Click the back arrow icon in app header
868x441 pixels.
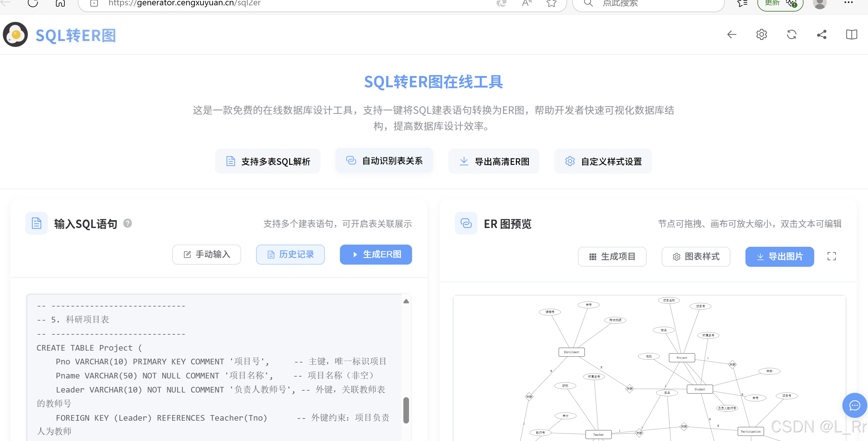tap(732, 34)
